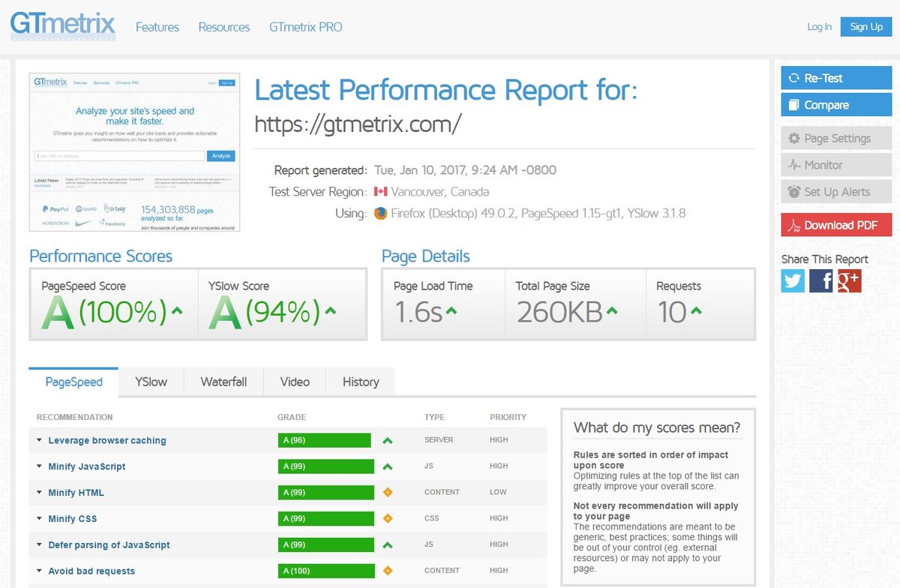
Task: Switch to the Waterfall tab
Action: 223,382
